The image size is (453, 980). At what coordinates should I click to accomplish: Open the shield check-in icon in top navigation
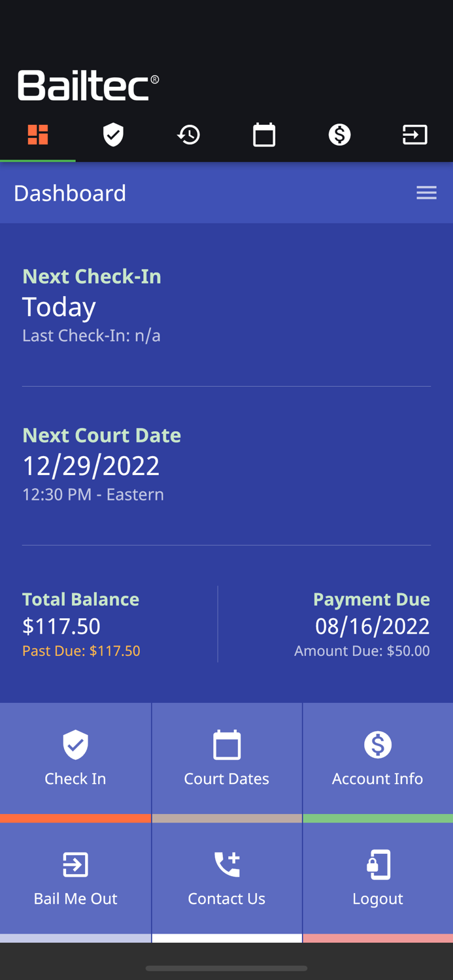113,135
